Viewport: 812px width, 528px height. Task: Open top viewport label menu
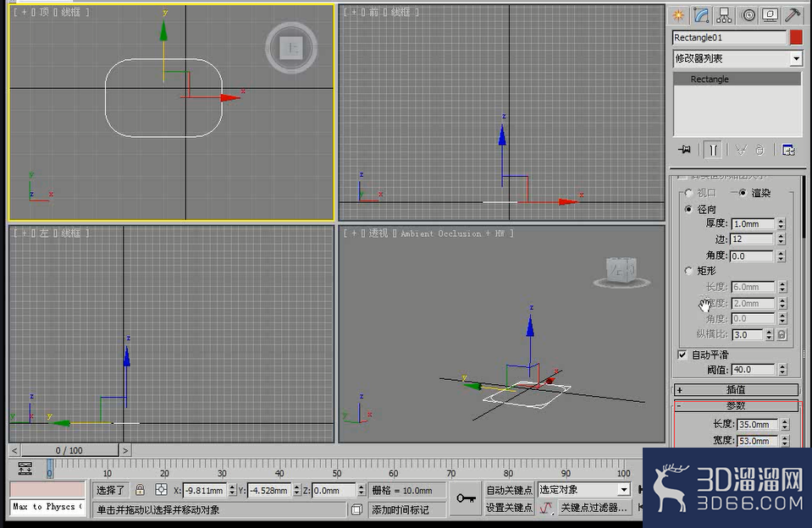43,12
